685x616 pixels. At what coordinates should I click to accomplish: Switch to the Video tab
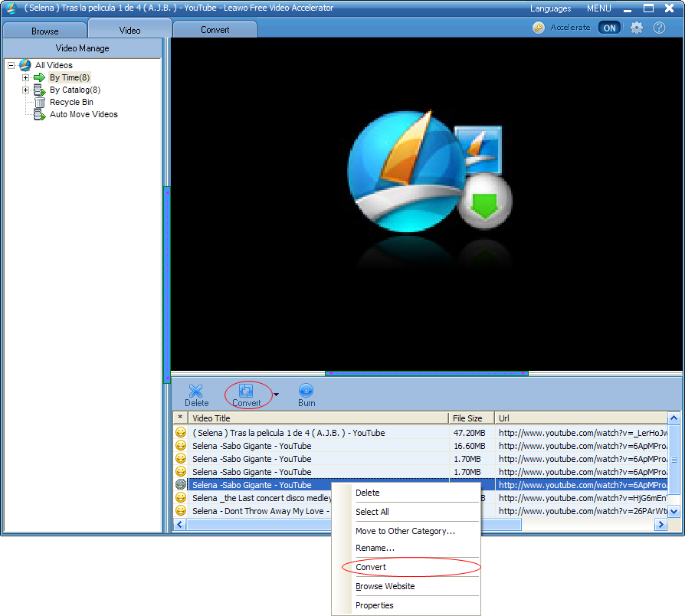(129, 30)
